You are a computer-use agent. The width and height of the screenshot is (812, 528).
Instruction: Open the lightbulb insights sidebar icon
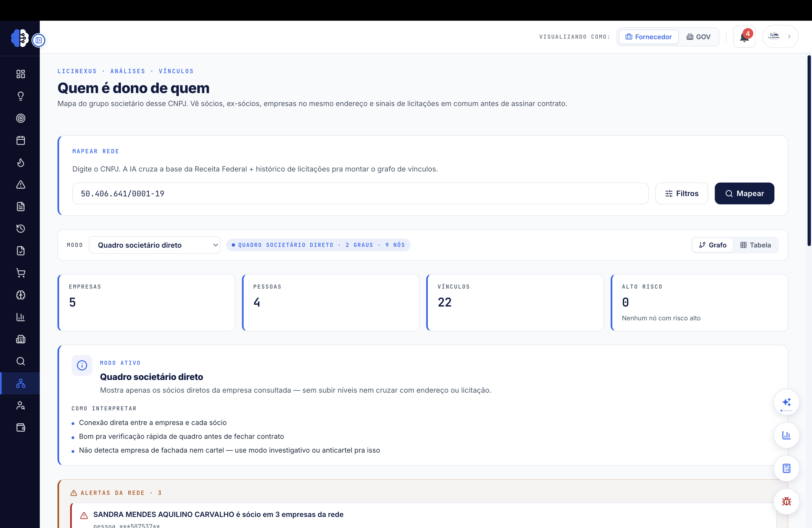pyautogui.click(x=20, y=96)
